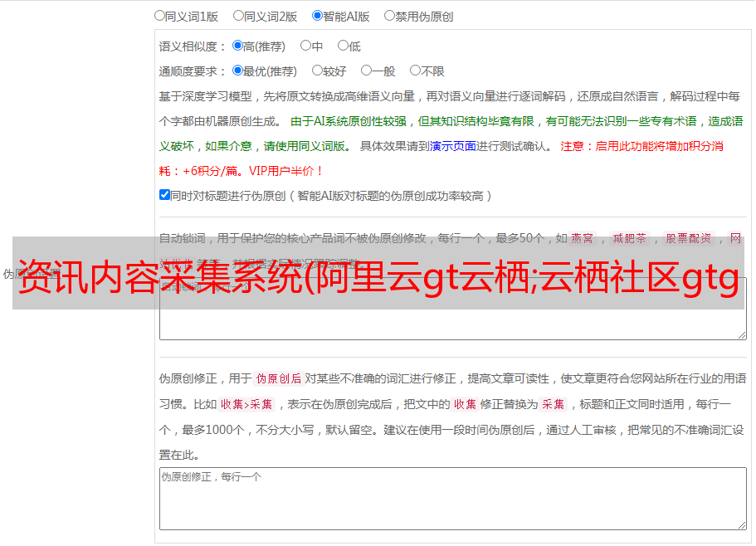Set 语义相似度 to 中
Screen dimensions: 756x546
coord(305,46)
